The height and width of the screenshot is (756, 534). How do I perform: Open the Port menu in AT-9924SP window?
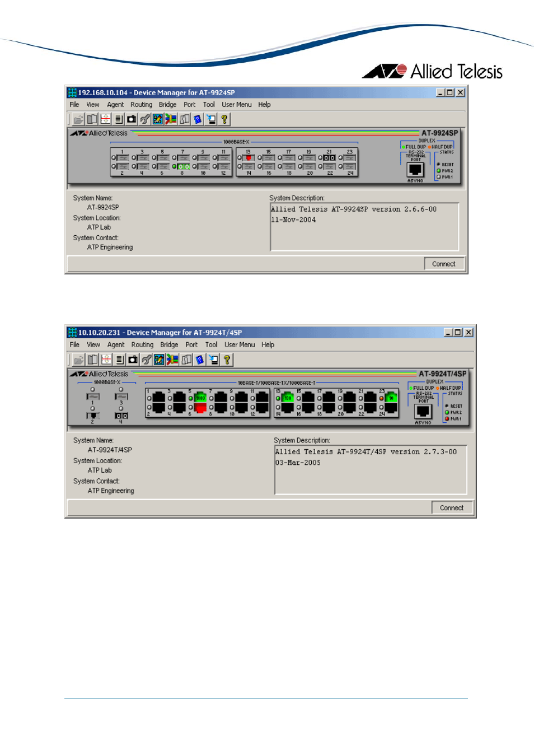click(190, 105)
